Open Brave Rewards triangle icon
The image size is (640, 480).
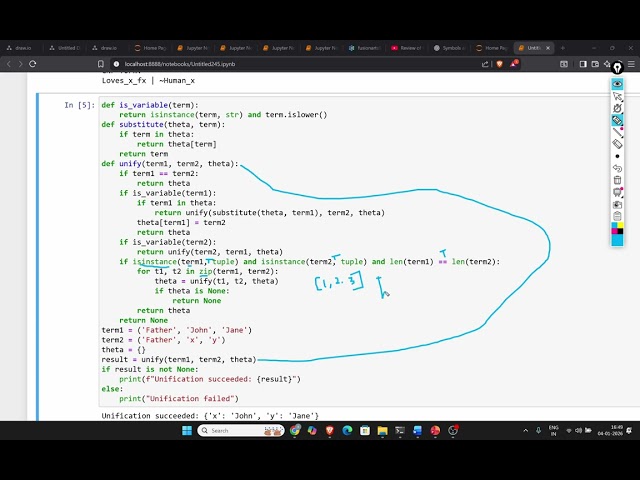pos(513,64)
